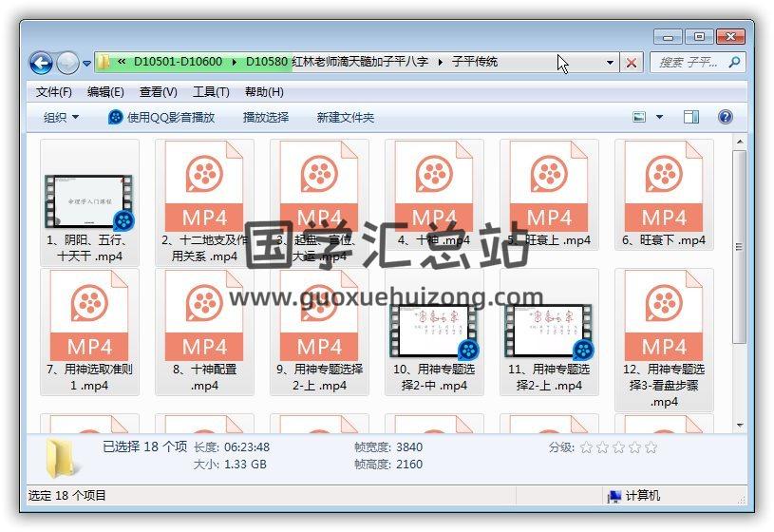Open the help question mark icon
This screenshot has height=532, width=774.
(726, 117)
